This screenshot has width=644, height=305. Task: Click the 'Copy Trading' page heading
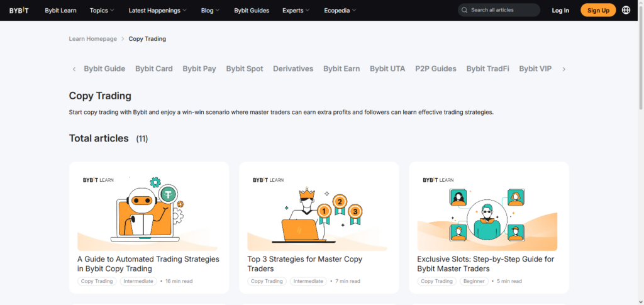100,96
